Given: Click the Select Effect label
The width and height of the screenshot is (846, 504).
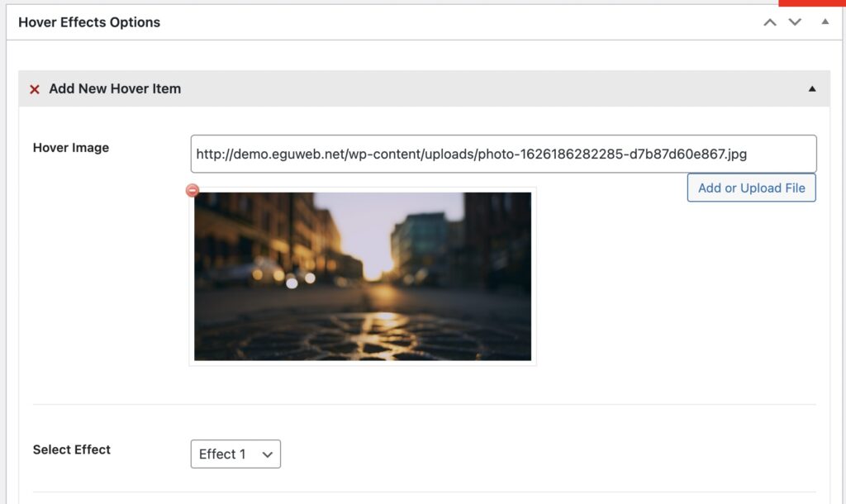Looking at the screenshot, I should pos(72,449).
